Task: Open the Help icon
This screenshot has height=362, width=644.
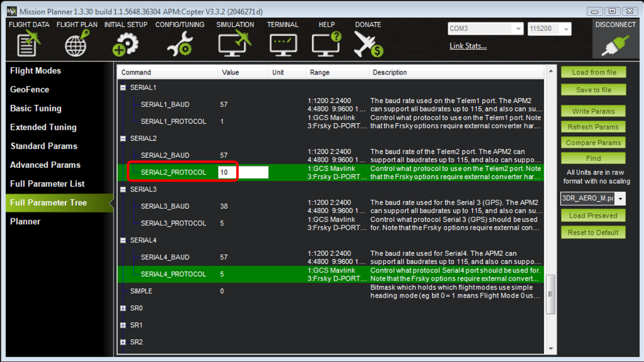Action: point(326,43)
